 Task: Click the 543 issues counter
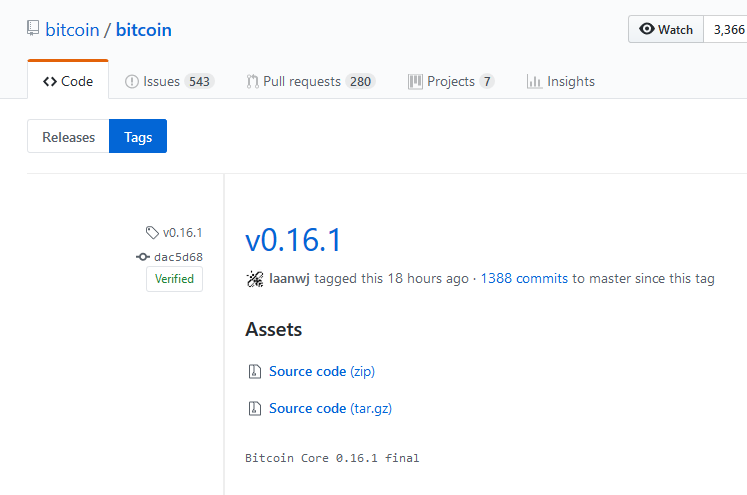(199, 82)
